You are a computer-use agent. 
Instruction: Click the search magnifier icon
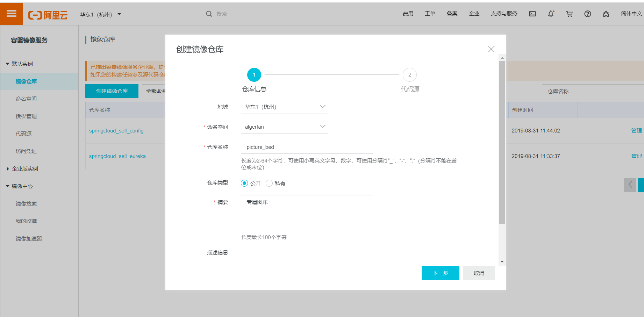click(x=209, y=14)
